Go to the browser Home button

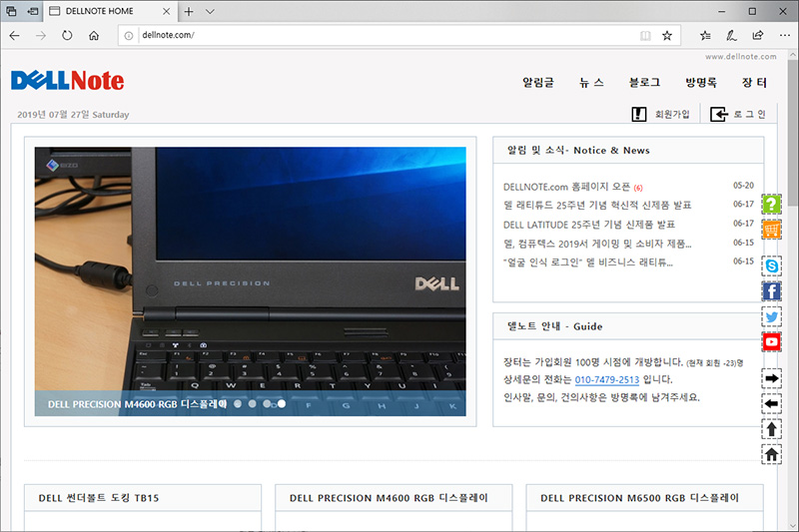pos(94,36)
